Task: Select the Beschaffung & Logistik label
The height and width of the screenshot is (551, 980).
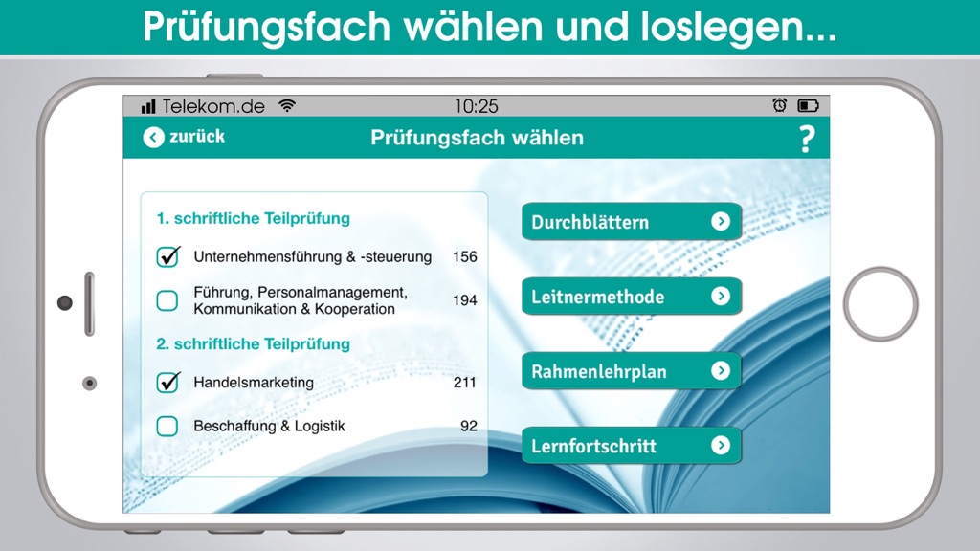Action: (269, 426)
